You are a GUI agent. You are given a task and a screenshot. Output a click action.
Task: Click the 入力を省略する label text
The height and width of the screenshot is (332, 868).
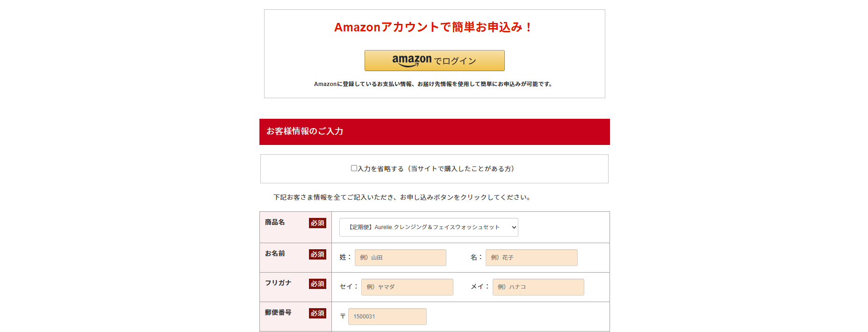tap(436, 169)
